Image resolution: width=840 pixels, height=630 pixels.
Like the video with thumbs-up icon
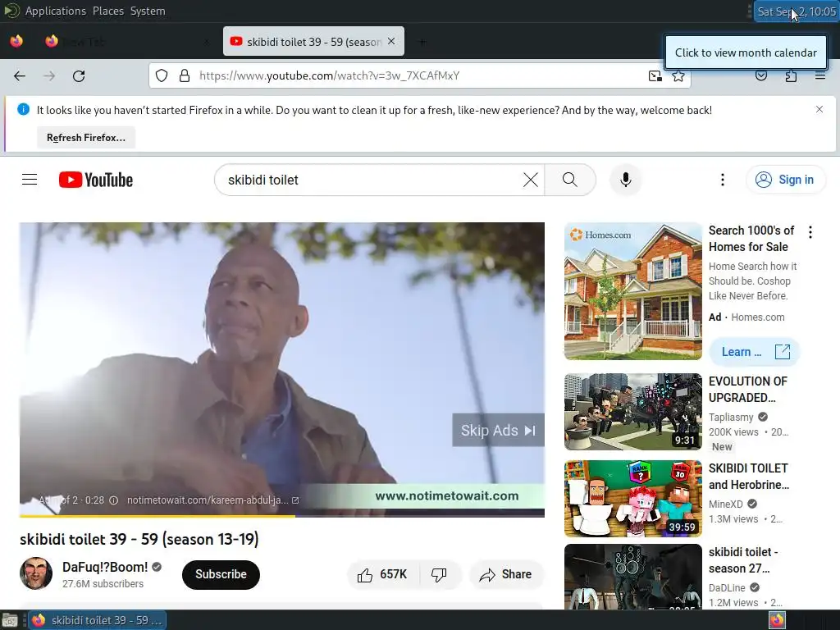click(x=383, y=575)
